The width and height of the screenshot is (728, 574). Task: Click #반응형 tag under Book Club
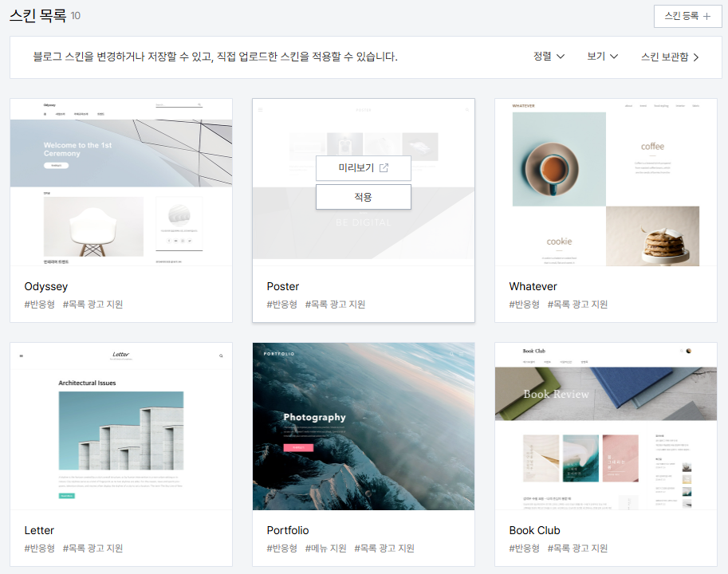click(x=524, y=548)
